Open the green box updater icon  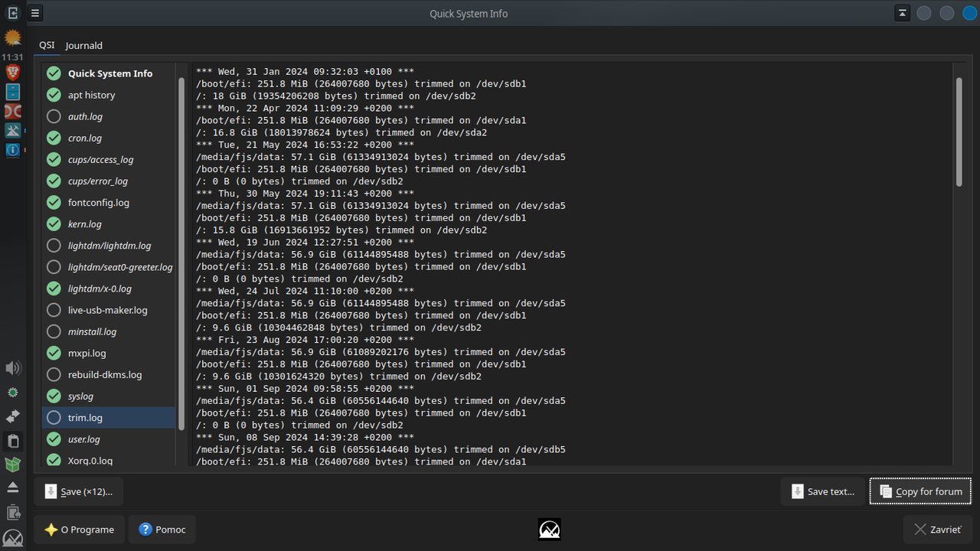tap(12, 464)
